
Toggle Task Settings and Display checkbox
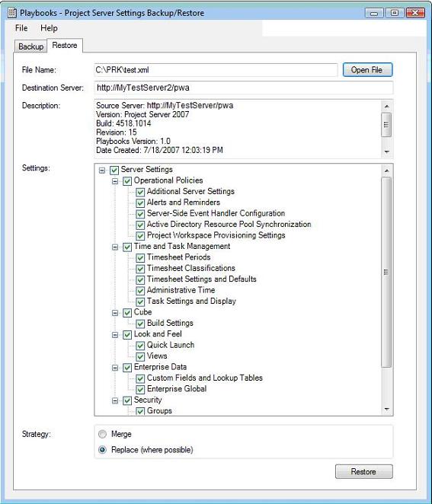click(x=140, y=301)
